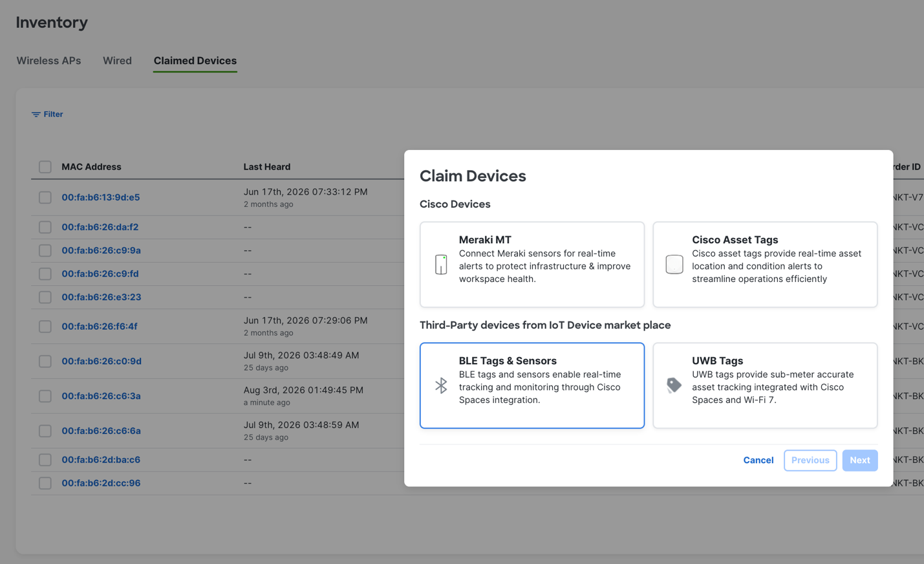This screenshot has width=924, height=564.
Task: Click the 'Jun 17th, 2026 07:29:06 PM' cell
Action: (x=305, y=320)
